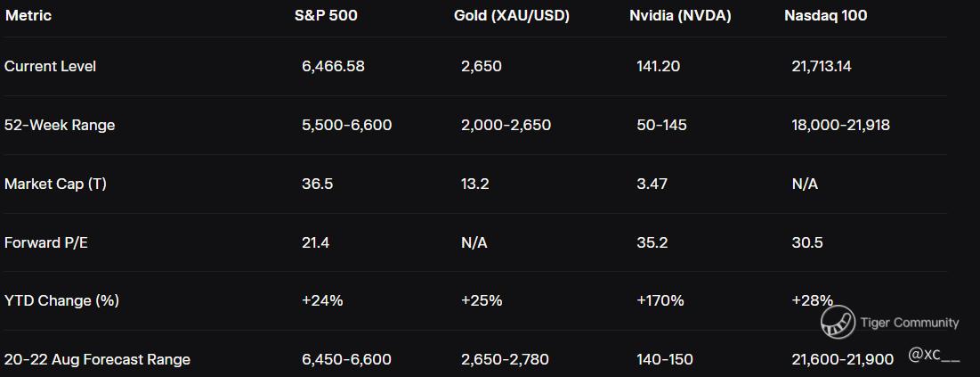Viewport: 980px width, 377px height.
Task: Click the Current Level row label
Action: [x=50, y=66]
